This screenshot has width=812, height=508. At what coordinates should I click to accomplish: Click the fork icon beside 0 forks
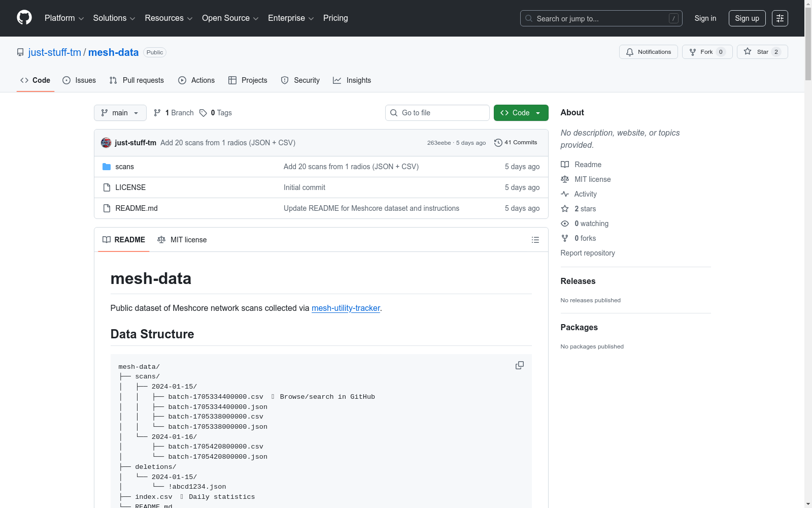(565, 238)
